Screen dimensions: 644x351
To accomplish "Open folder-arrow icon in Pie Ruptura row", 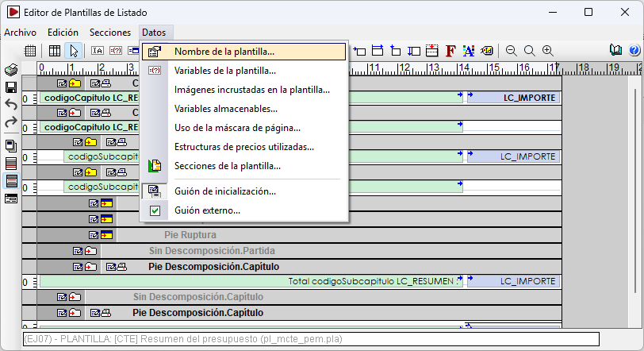I will [x=107, y=235].
